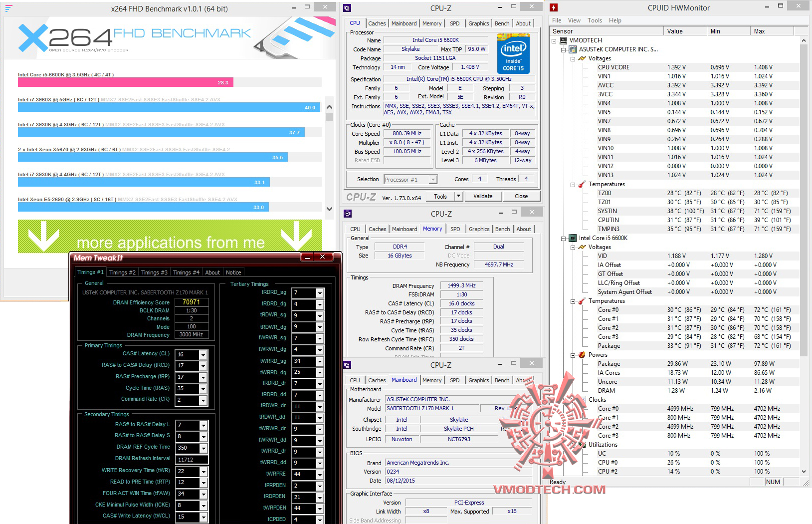
Task: Open the Cycle Time (tRAS) dropdown
Action: click(x=203, y=389)
